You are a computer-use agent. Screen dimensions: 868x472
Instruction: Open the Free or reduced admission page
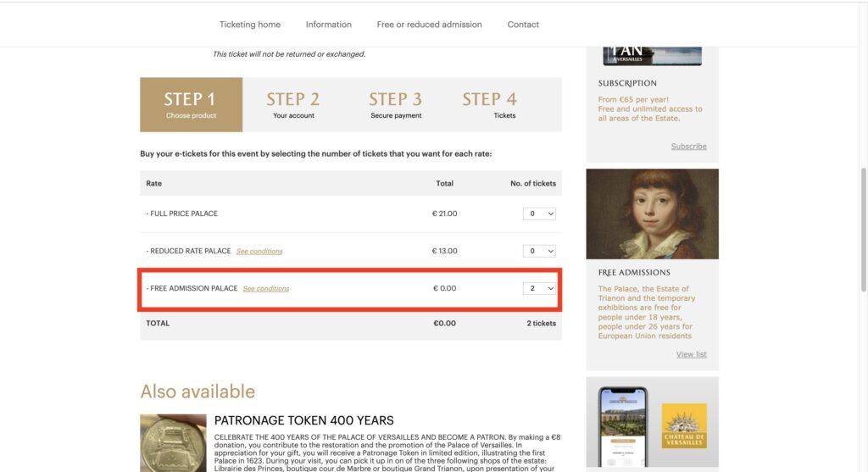click(x=429, y=25)
